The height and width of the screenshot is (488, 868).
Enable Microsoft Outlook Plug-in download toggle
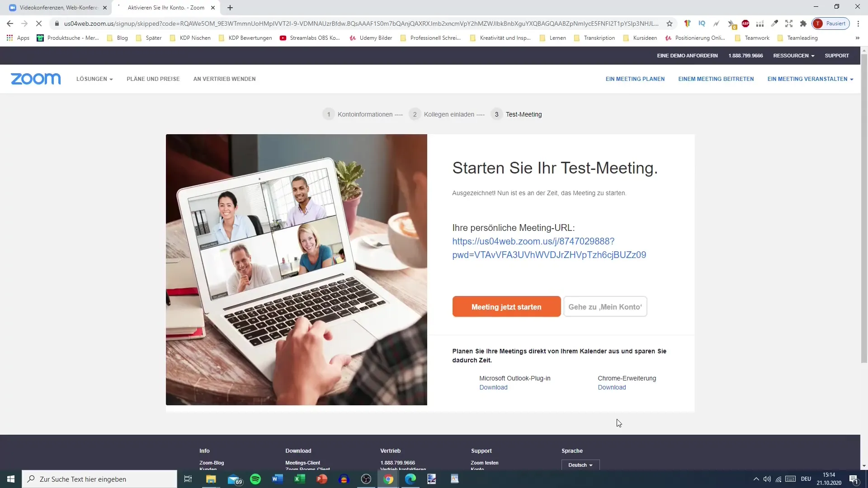[494, 387]
